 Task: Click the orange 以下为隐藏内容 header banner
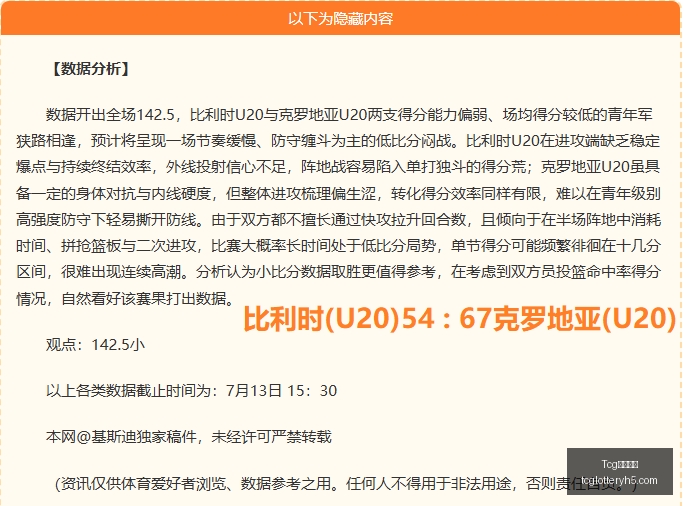(341, 18)
